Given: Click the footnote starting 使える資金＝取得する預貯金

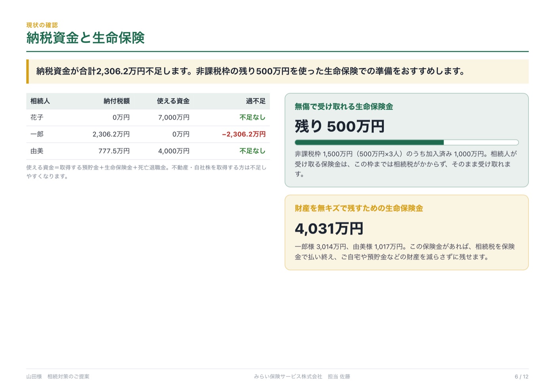Looking at the screenshot, I should tap(146, 172).
